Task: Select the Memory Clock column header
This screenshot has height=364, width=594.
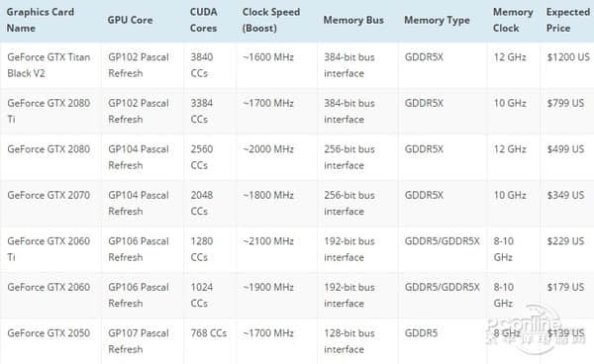Action: coord(513,20)
